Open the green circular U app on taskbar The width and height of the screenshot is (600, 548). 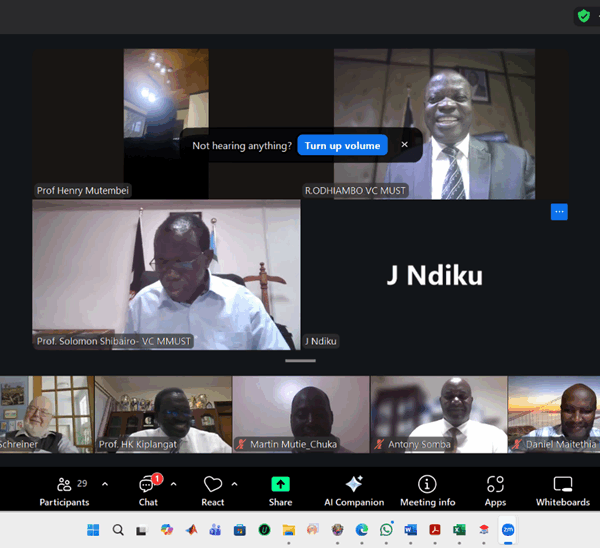[x=264, y=530]
